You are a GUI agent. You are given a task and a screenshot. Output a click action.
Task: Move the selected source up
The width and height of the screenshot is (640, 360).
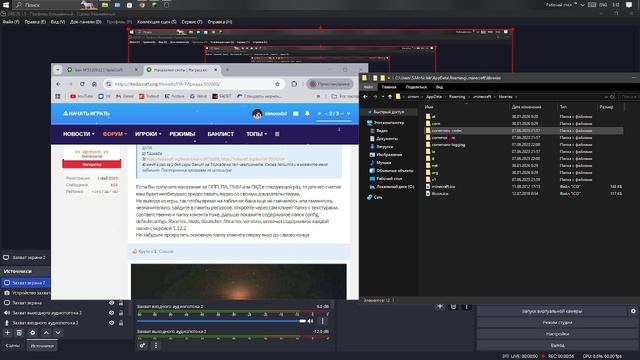click(x=46, y=333)
